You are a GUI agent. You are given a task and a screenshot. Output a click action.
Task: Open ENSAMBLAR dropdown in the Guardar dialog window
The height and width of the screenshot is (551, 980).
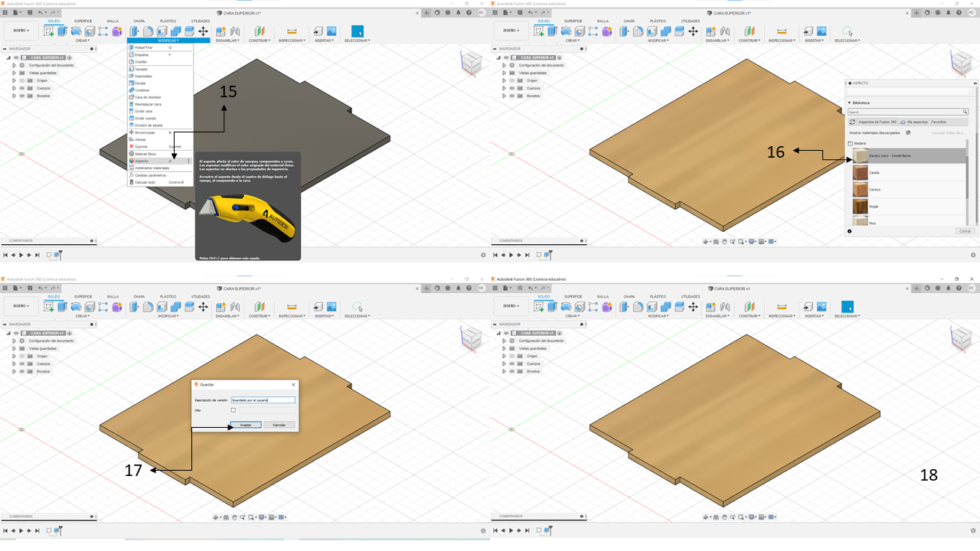click(227, 316)
